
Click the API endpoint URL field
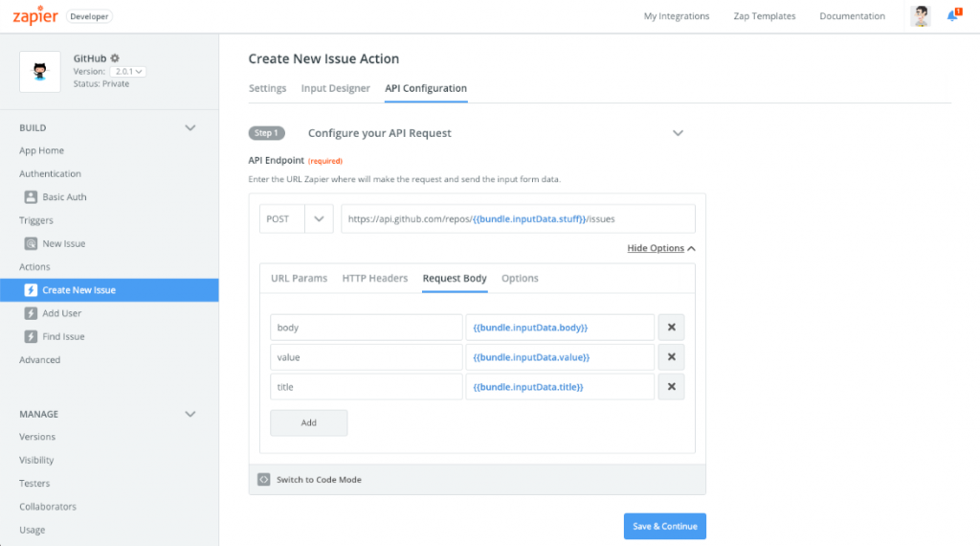tap(518, 219)
